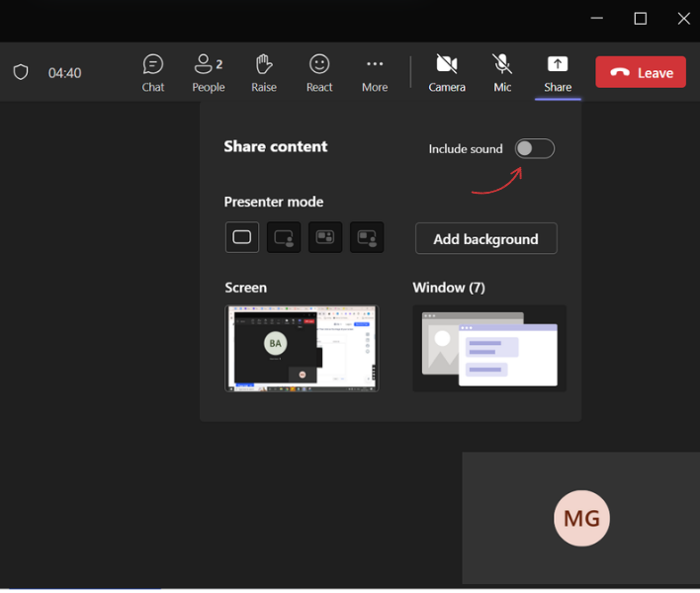
Task: Select the MG participant tile
Action: 580,518
